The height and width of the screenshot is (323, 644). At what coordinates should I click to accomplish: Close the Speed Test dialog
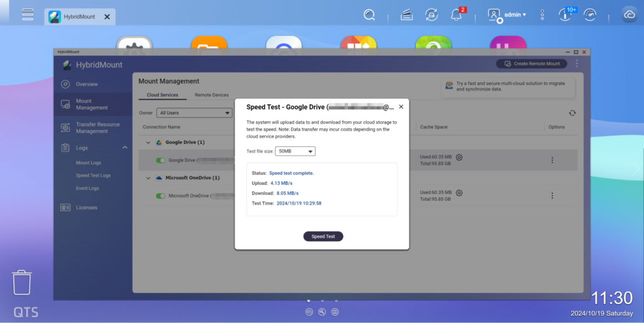pos(401,107)
